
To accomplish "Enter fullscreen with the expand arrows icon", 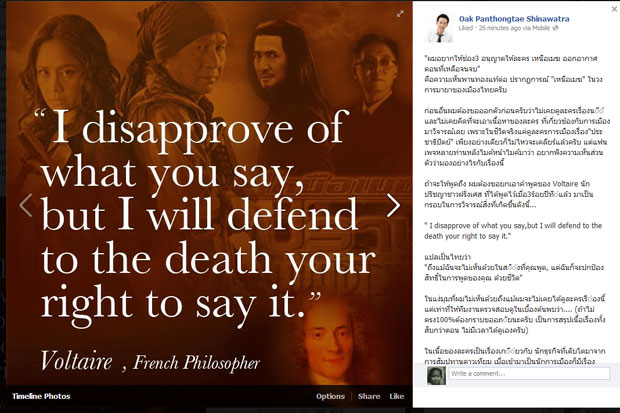I will click(x=400, y=14).
